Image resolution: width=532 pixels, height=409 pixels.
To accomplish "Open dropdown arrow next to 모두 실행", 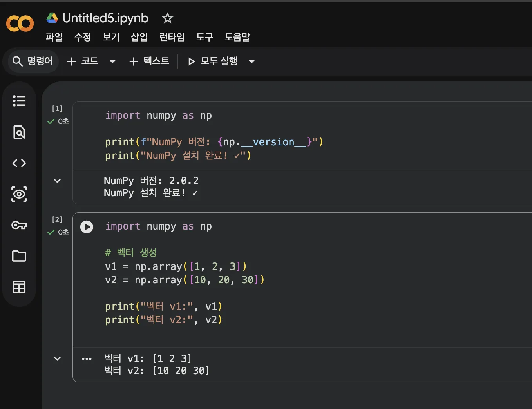I will (252, 62).
